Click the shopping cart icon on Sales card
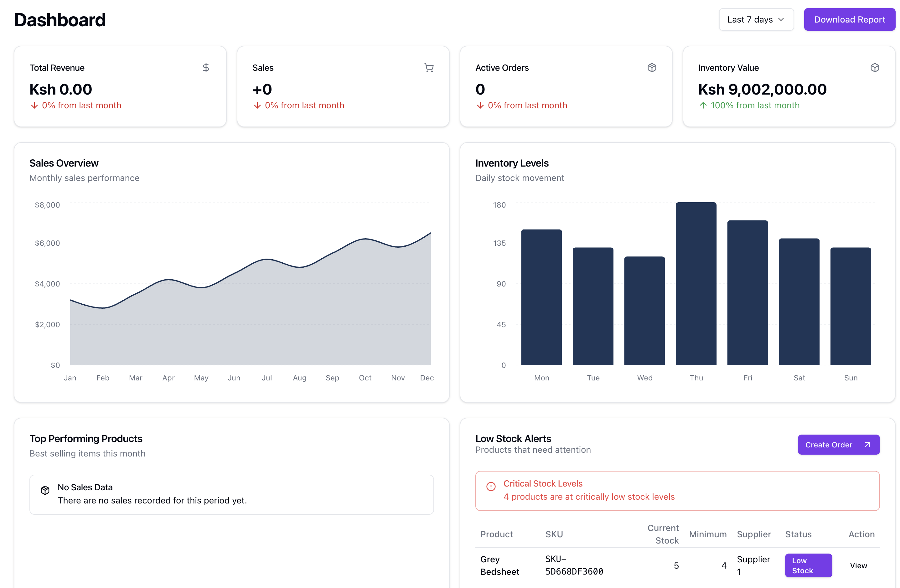This screenshot has width=900, height=588. [x=429, y=68]
